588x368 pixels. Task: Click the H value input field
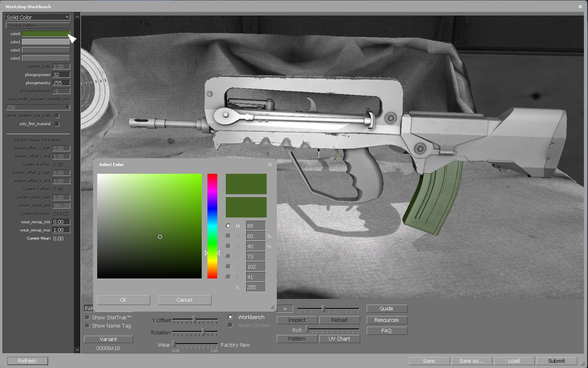click(256, 226)
